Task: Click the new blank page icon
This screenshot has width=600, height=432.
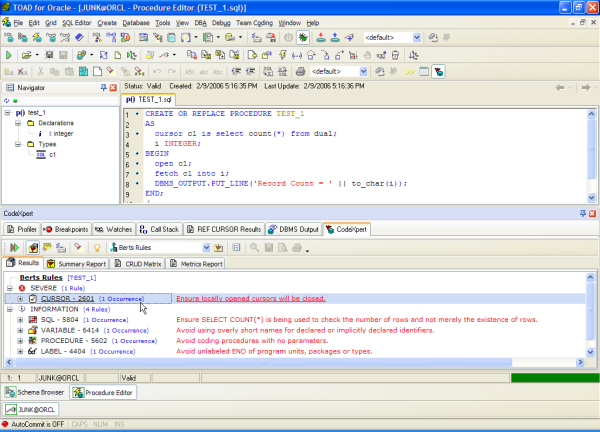Action: click(x=98, y=72)
